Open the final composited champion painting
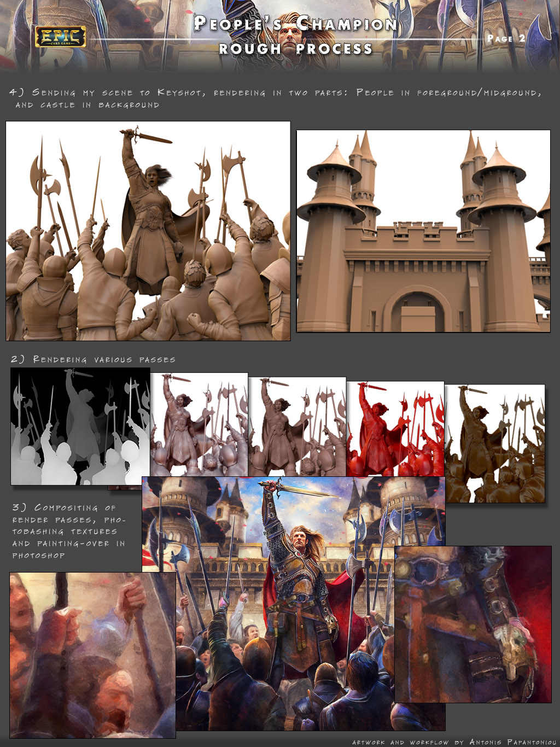 pyautogui.click(x=293, y=603)
